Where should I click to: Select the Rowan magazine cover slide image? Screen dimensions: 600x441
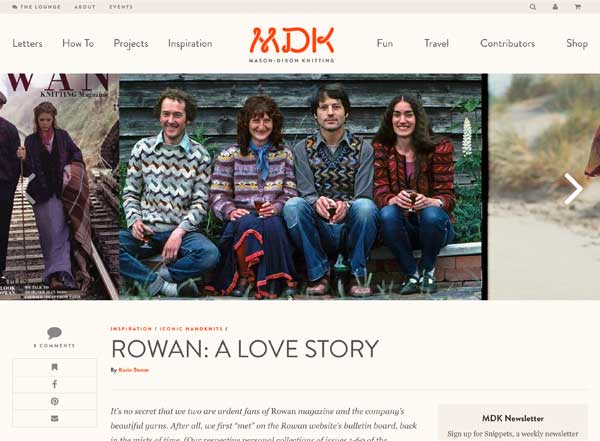click(x=59, y=186)
